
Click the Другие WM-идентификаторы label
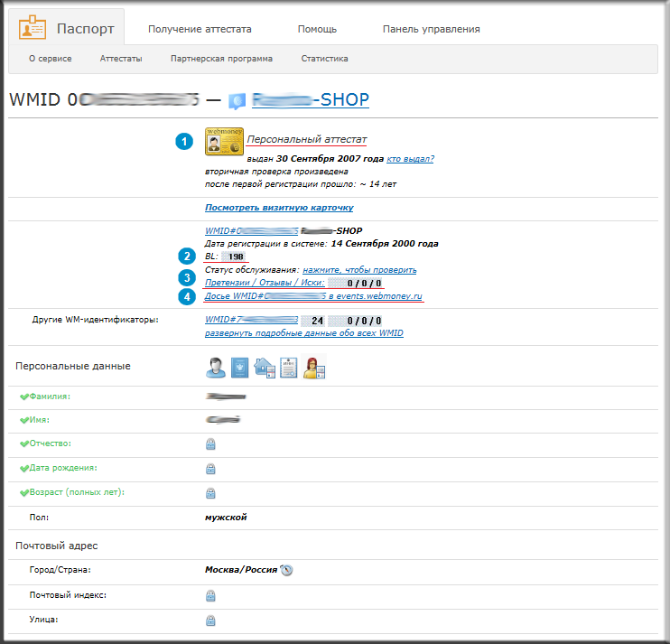pyautogui.click(x=96, y=319)
